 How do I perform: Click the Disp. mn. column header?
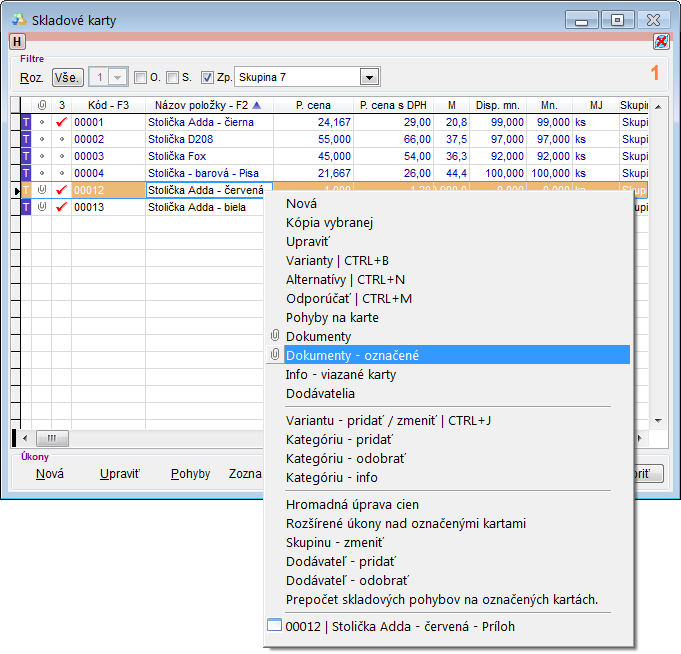497,105
